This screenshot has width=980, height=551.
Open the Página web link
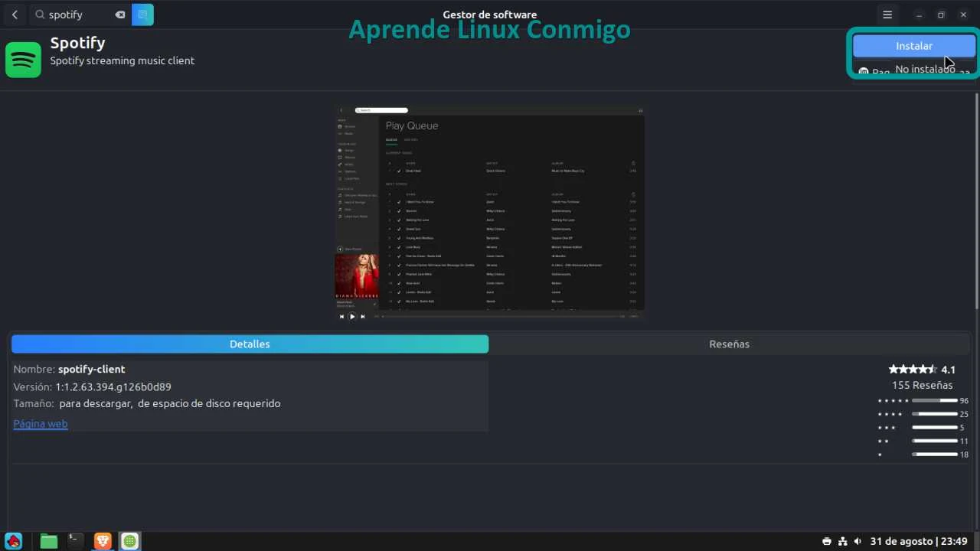(x=41, y=423)
